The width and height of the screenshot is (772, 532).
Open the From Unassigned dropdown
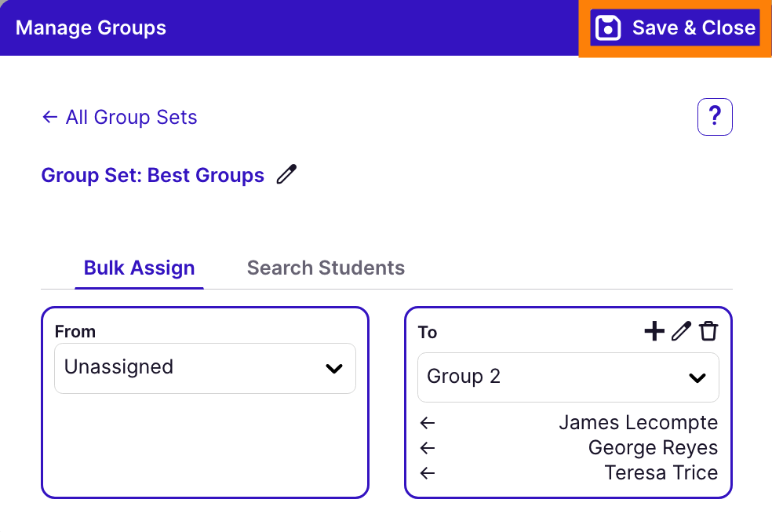(x=204, y=367)
